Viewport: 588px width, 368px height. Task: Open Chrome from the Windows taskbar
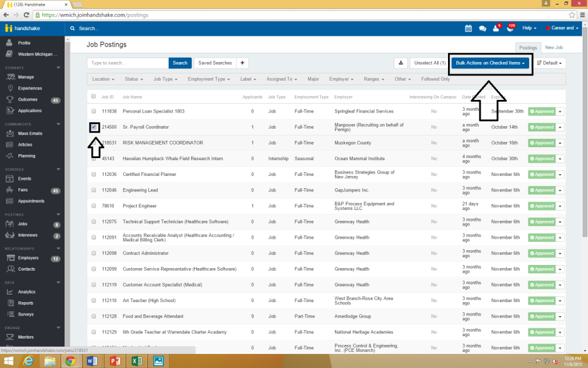(70, 361)
